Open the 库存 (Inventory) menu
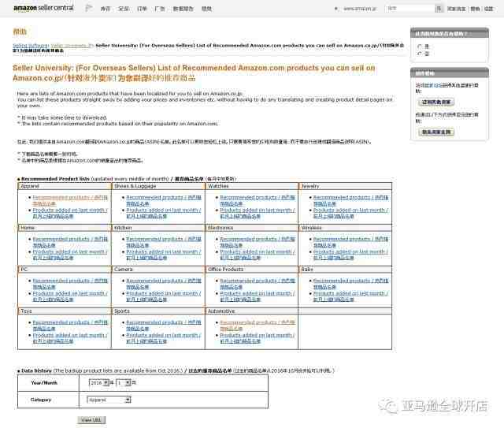The height and width of the screenshot is (428, 504). tap(106, 9)
